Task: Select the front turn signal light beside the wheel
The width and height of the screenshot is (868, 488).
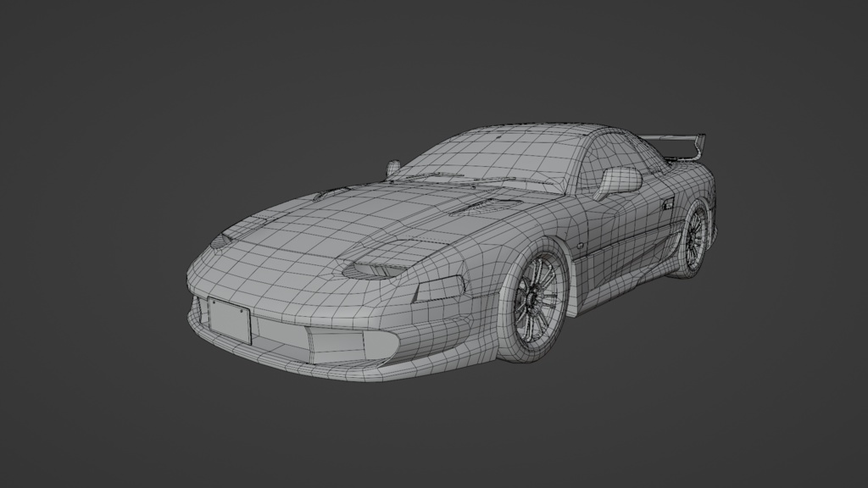Action: click(x=441, y=288)
